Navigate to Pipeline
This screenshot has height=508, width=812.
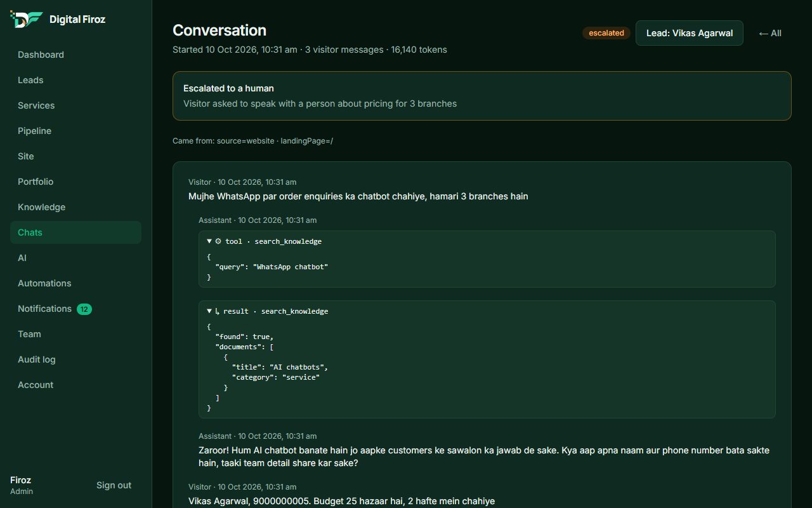[75, 131]
